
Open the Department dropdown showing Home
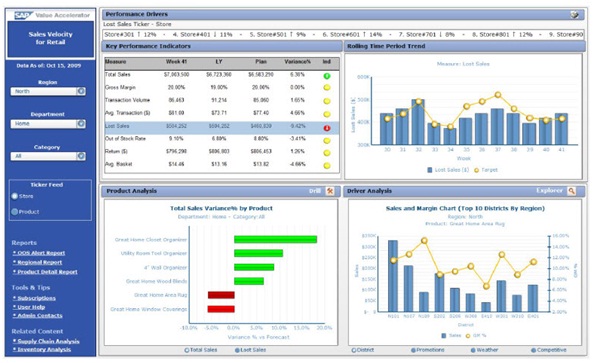pyautogui.click(x=48, y=124)
